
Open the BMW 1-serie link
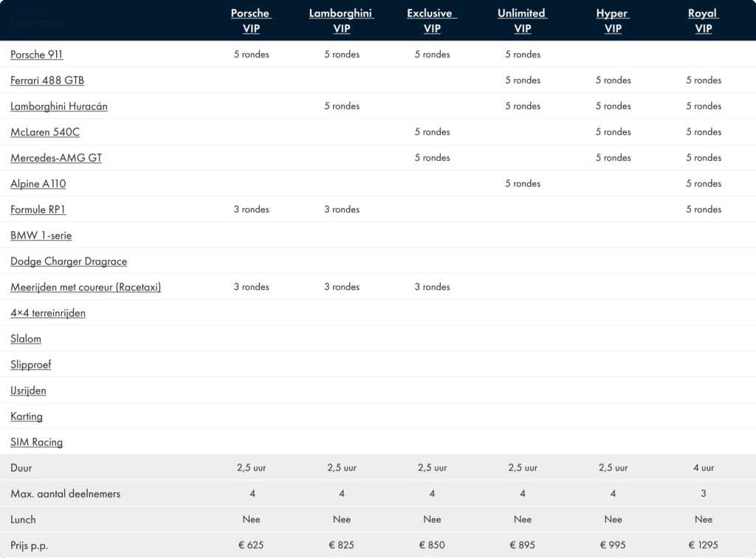tap(41, 235)
